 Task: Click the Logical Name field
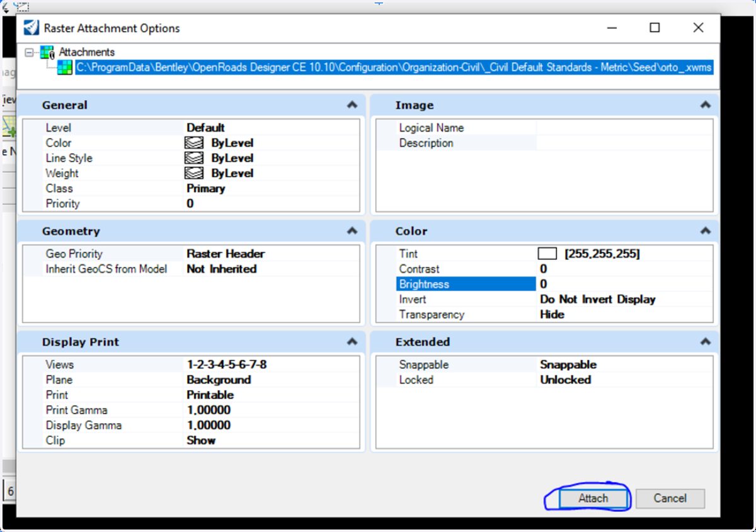tap(625, 128)
